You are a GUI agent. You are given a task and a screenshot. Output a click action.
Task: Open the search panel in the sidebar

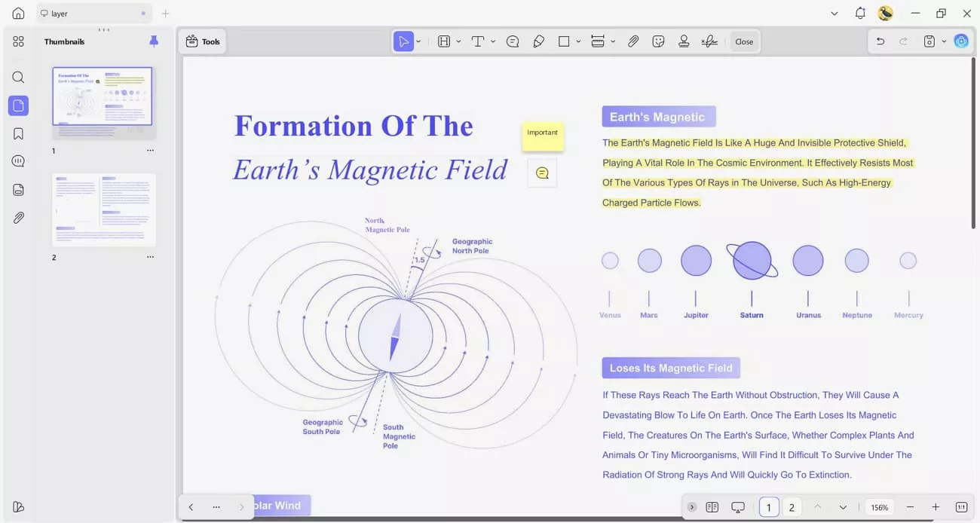pyautogui.click(x=18, y=77)
